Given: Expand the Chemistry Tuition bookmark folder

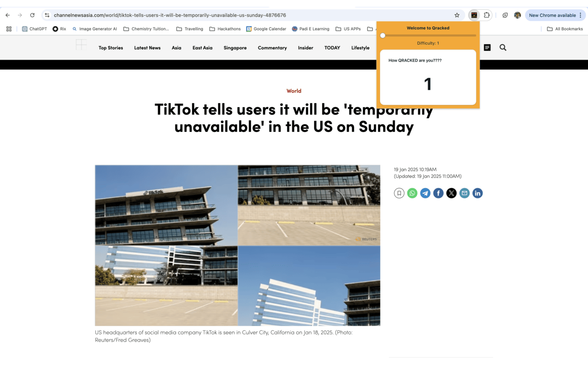Looking at the screenshot, I should point(146,29).
